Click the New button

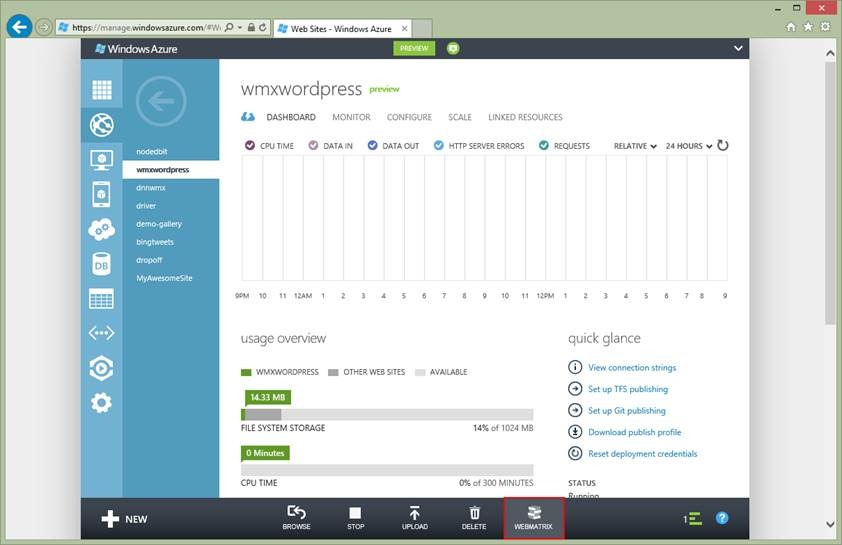click(124, 519)
